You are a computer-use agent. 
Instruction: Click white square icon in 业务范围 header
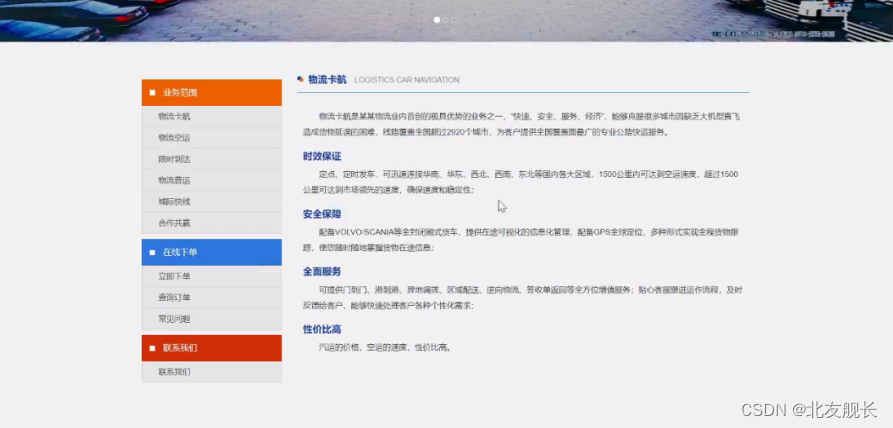point(152,92)
